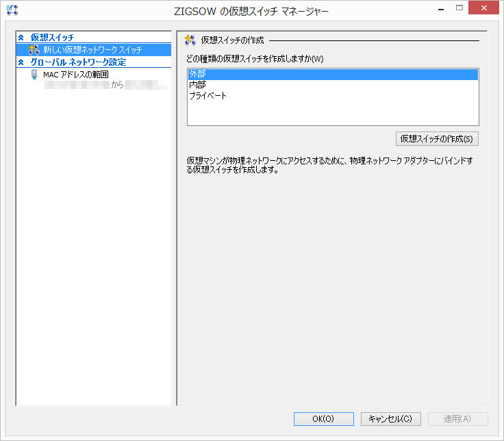This screenshot has width=504, height=441.
Task: Select 新しい仮想ネットワーク スイッチ tree item
Action: pos(94,49)
